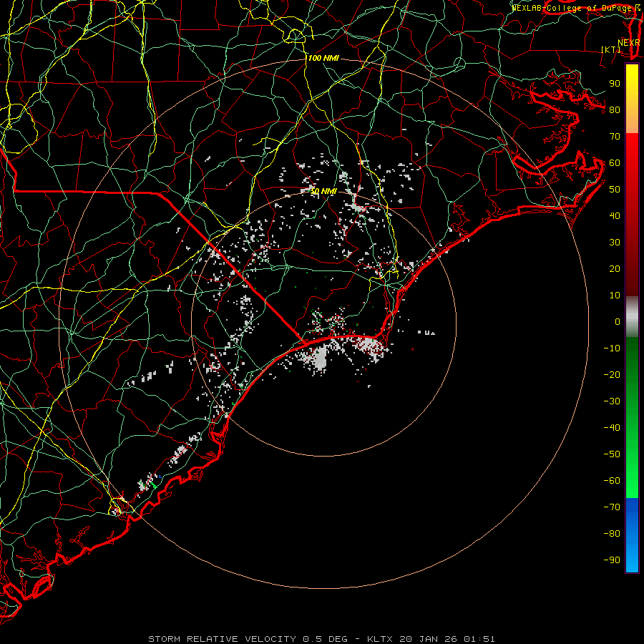Screen dimensions: 644x644
Task: Click the 10 value on velocity scale
Action: (615, 296)
